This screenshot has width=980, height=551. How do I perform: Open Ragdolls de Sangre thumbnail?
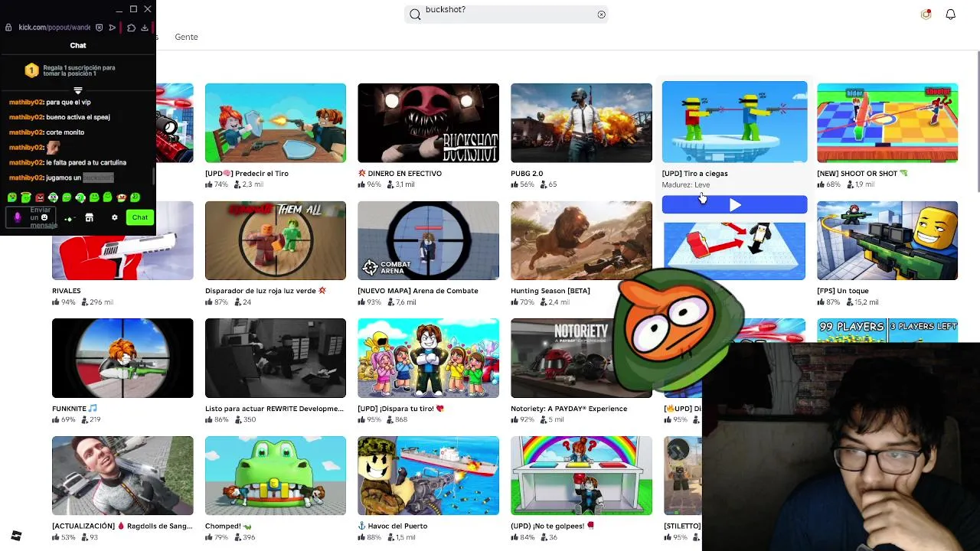tap(122, 476)
